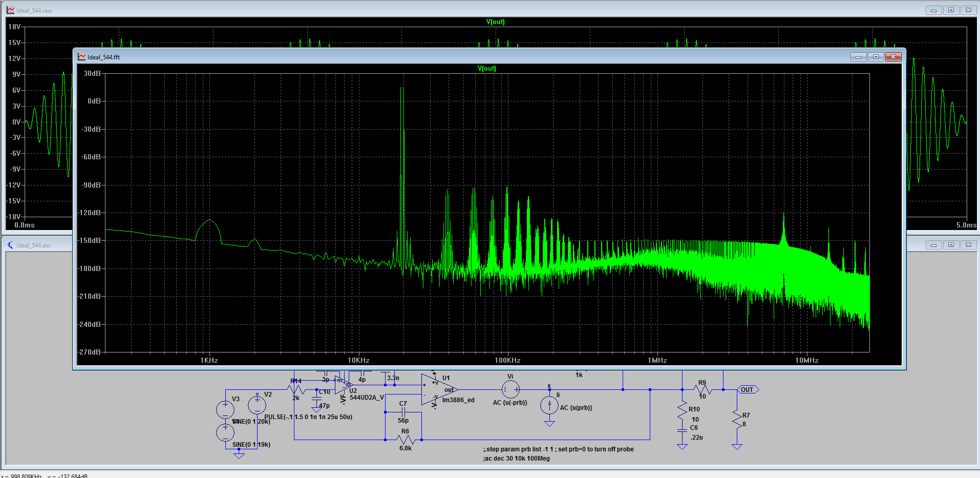980x478 pixels.
Task: Click the 5.0ms label on time axis
Action: point(966,225)
